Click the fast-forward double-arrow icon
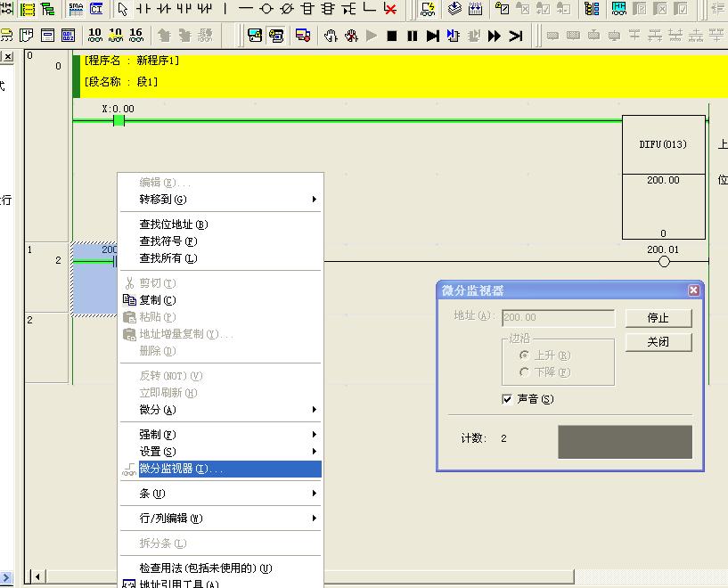Image resolution: width=728 pixels, height=588 pixels. 494,36
